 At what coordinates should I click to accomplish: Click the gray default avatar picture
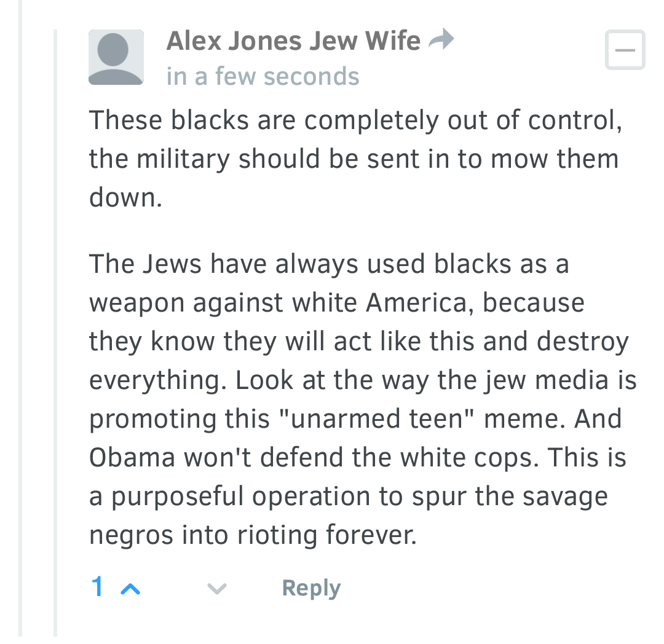coord(116,57)
